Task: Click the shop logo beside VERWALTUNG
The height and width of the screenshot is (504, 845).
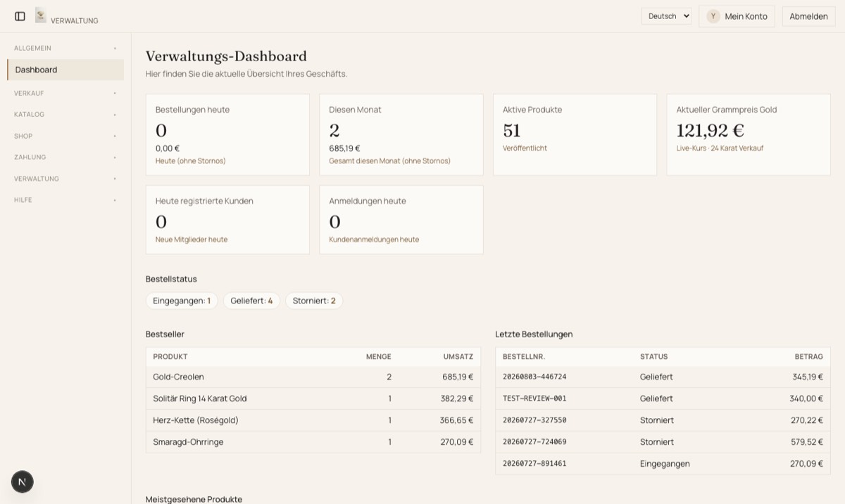Action: (41, 15)
